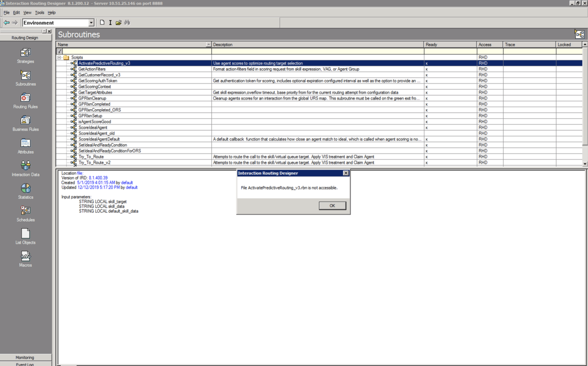The height and width of the screenshot is (366, 588).
Task: Select the SetIdealAndReadyConditionForORS row
Action: coord(319,151)
